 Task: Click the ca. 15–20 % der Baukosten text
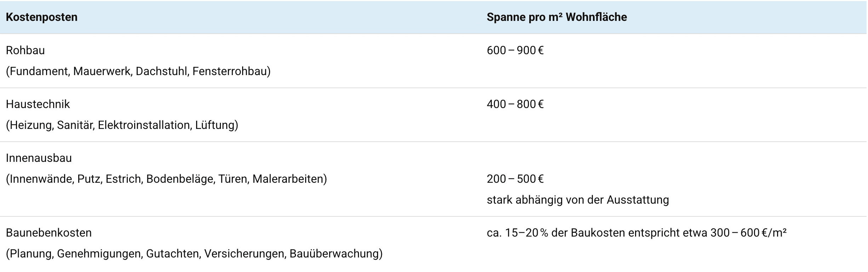click(x=556, y=233)
